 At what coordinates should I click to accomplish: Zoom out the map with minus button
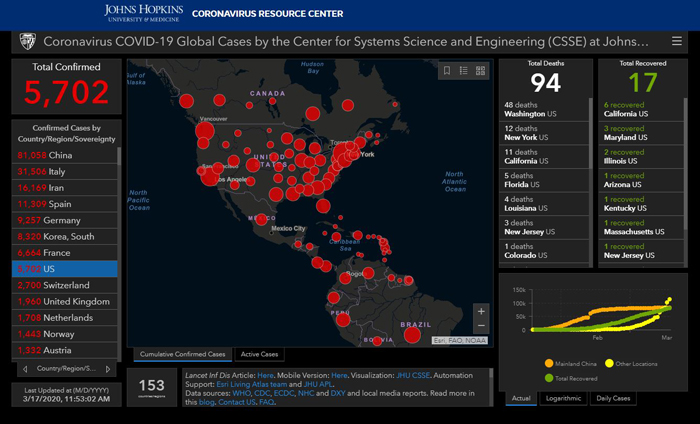pos(481,326)
